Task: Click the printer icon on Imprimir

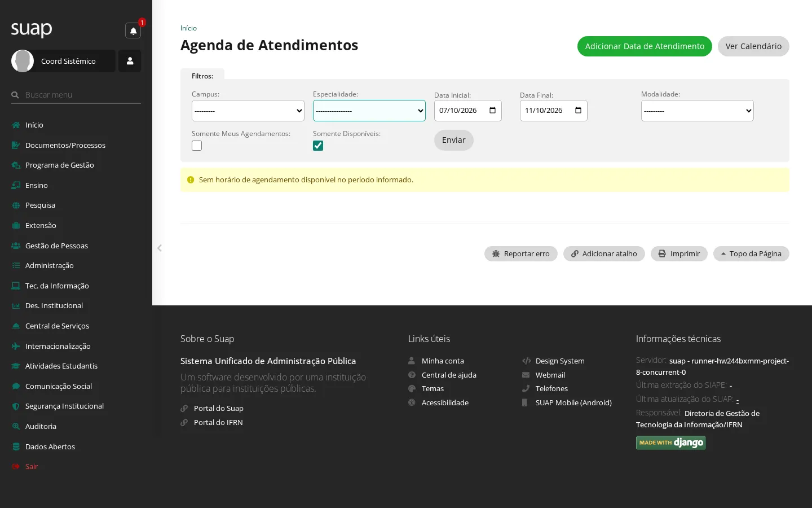Action: click(x=662, y=254)
